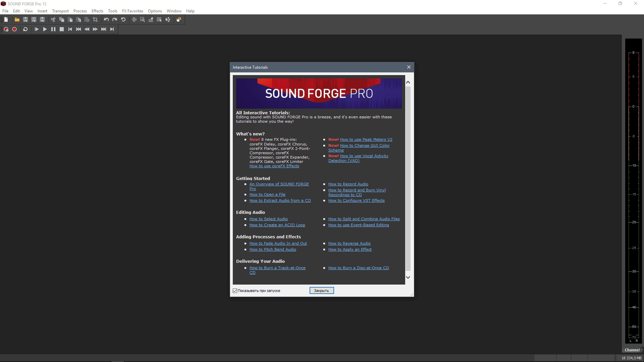This screenshot has height=362, width=644.
Task: Open 'How to Select Audio' tutorial
Action: tap(269, 219)
